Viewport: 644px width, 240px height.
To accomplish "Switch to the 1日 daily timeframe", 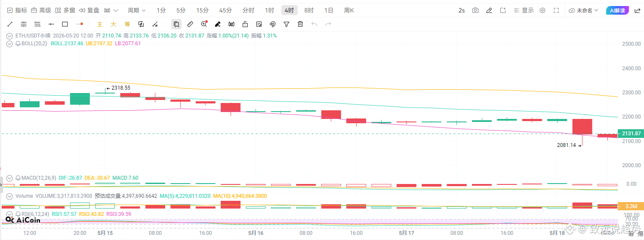I will tap(329, 10).
